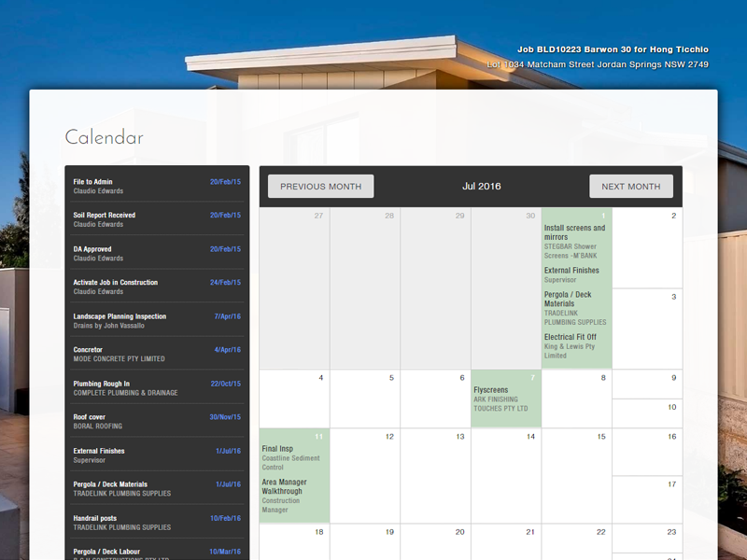Image resolution: width=747 pixels, height=560 pixels.
Task: Select calendar day 2
Action: 647,247
